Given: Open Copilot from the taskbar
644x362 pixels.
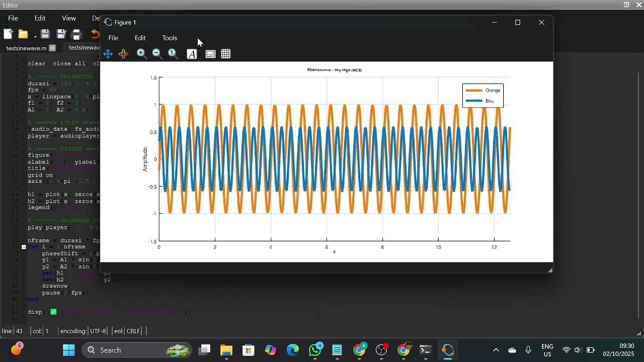Looking at the screenshot, I should tap(271, 350).
